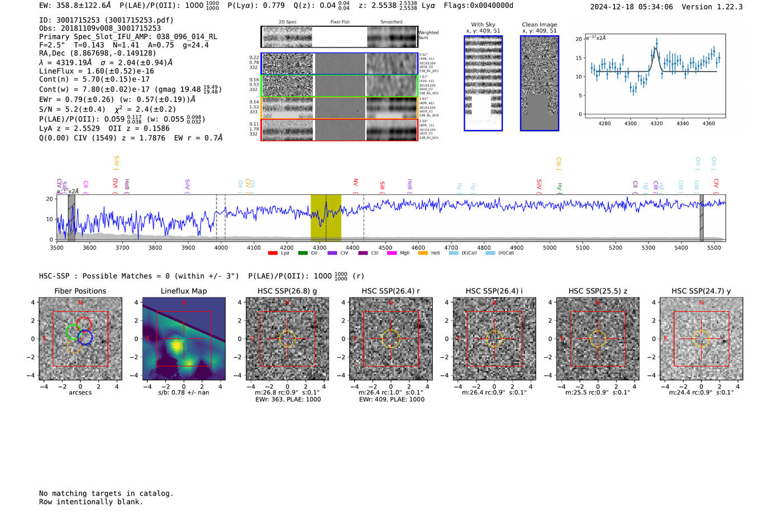Click the RA,Dec coordinates line
The width and height of the screenshot is (782, 532).
(x=98, y=54)
